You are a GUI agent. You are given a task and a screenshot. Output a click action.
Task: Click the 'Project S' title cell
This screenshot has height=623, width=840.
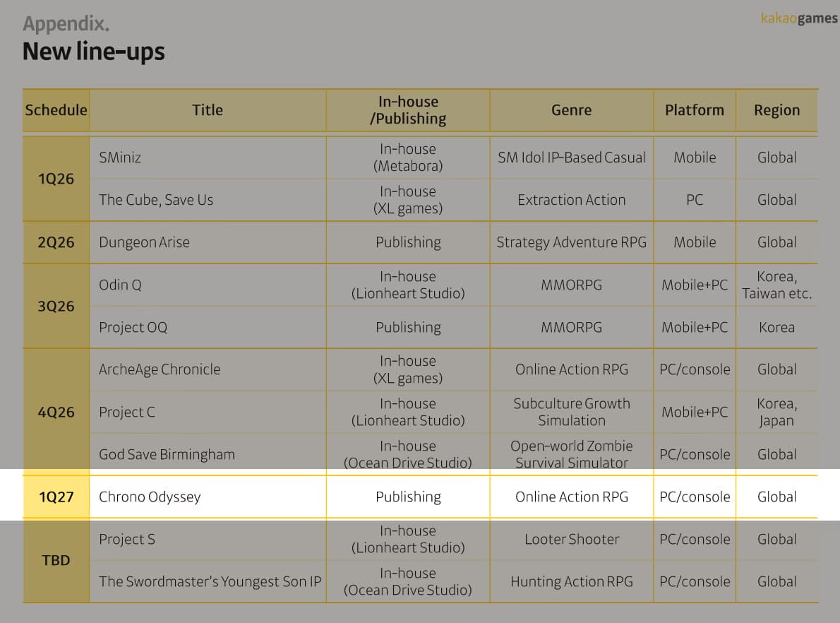point(208,540)
